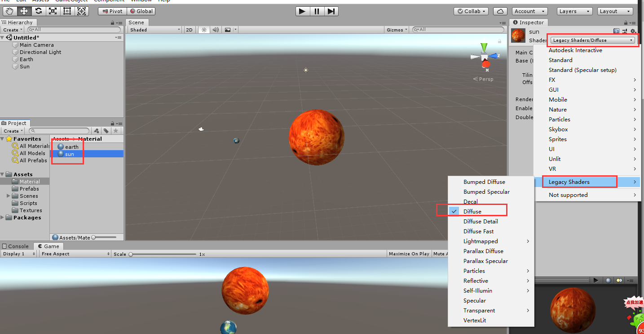Toggle Global handle orientation

pyautogui.click(x=141, y=11)
